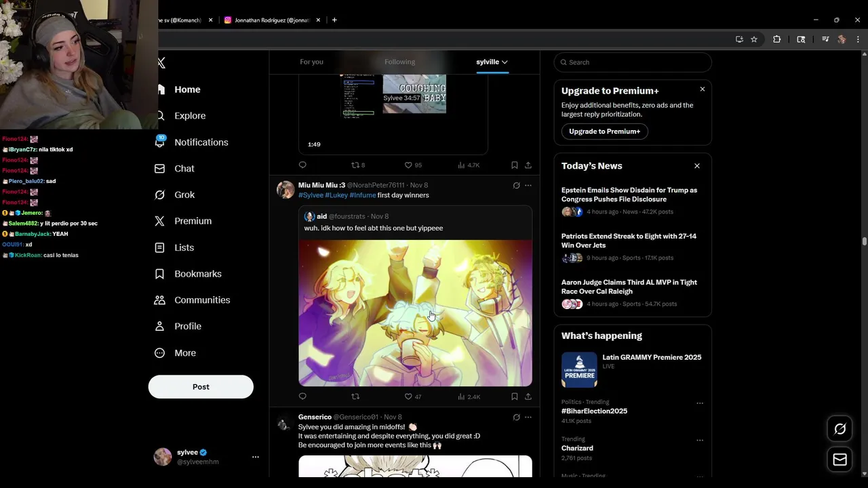Open more options for Charizard trend
This screenshot has height=488, width=868.
[x=700, y=441]
